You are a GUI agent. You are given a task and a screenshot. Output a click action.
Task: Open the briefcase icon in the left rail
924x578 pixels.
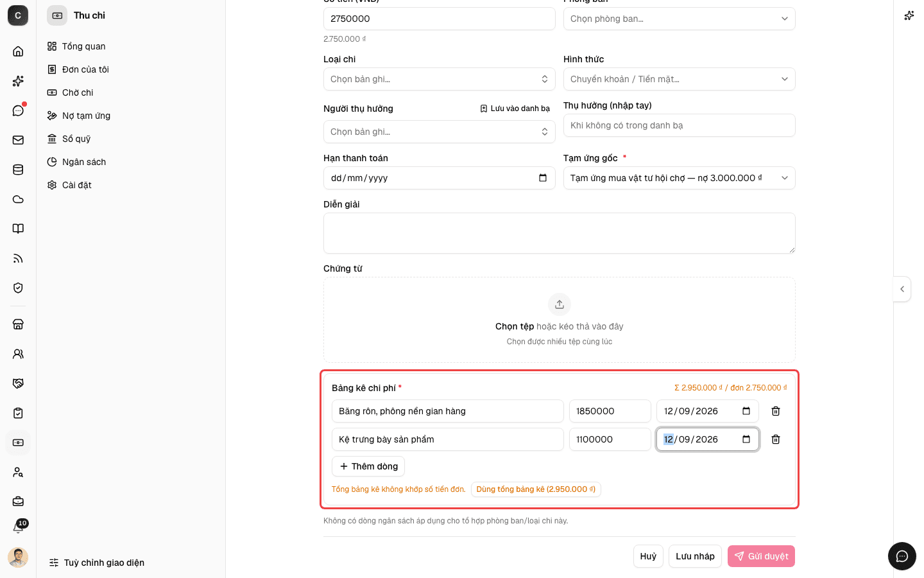(18, 502)
